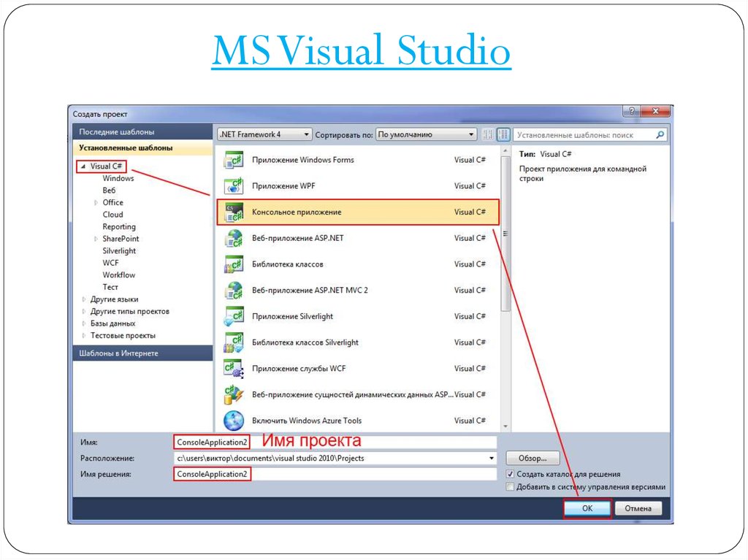Click the Windows Azure Tools globe icon
The width and height of the screenshot is (748, 560).
pyautogui.click(x=233, y=421)
